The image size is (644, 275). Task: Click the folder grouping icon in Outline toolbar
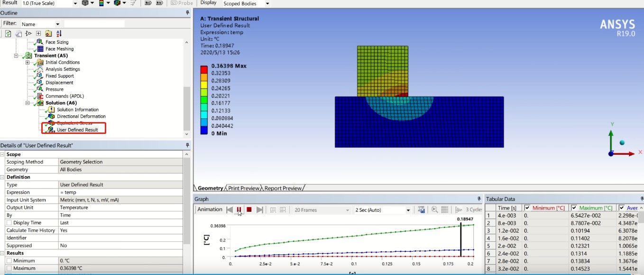click(48, 33)
